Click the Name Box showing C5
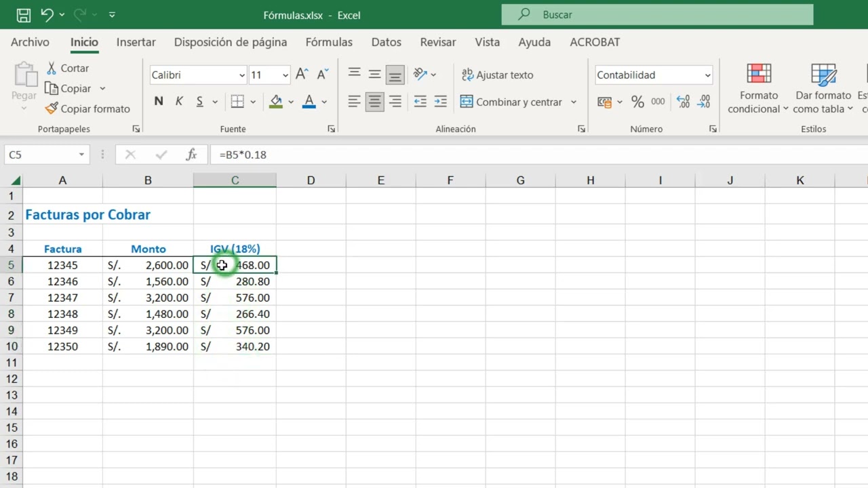The image size is (868, 488). [x=46, y=155]
